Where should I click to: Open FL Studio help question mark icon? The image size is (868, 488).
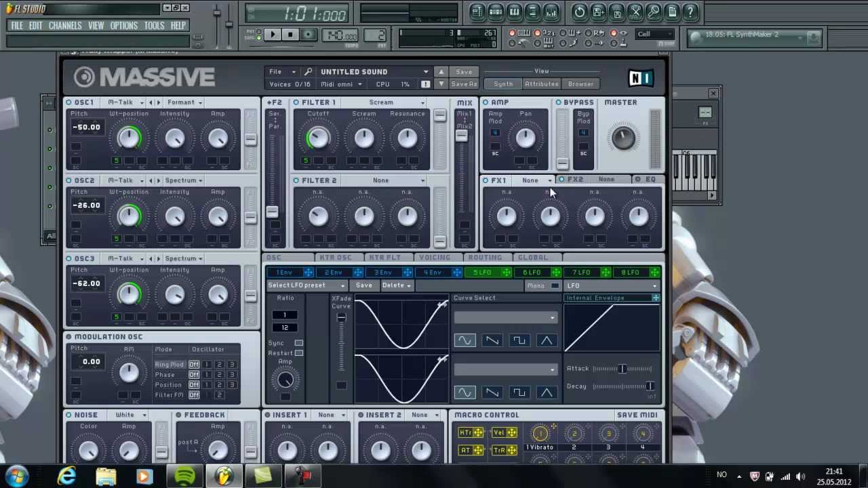(x=690, y=12)
